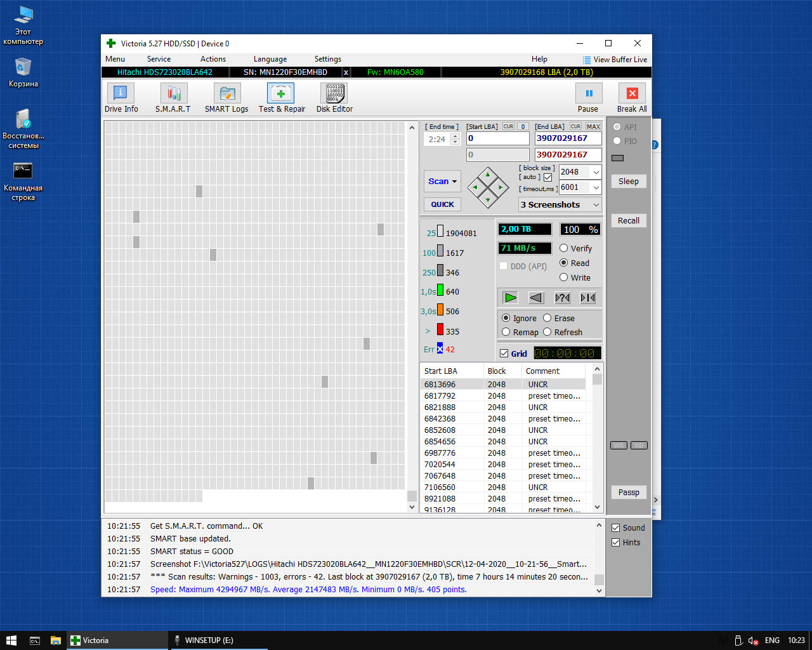Toggle the Sound checkbox
812x650 pixels.
[615, 527]
